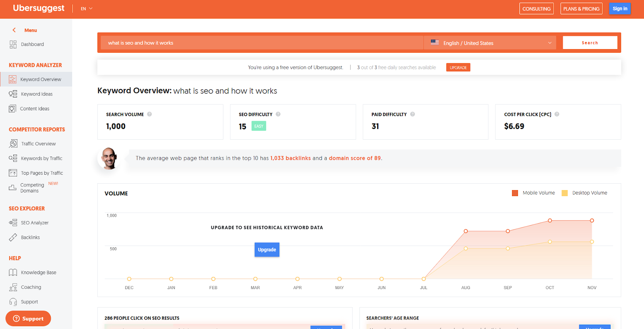Click the United States flag icon

pos(435,42)
